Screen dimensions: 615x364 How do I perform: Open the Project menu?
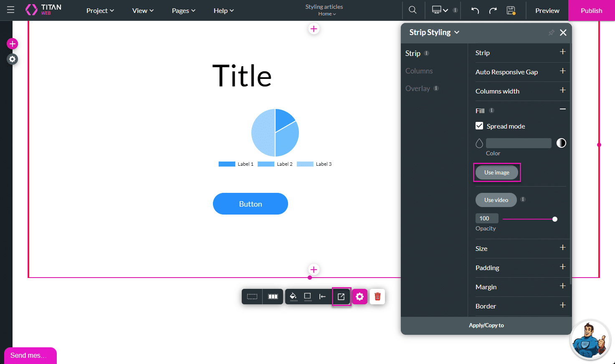pos(100,10)
